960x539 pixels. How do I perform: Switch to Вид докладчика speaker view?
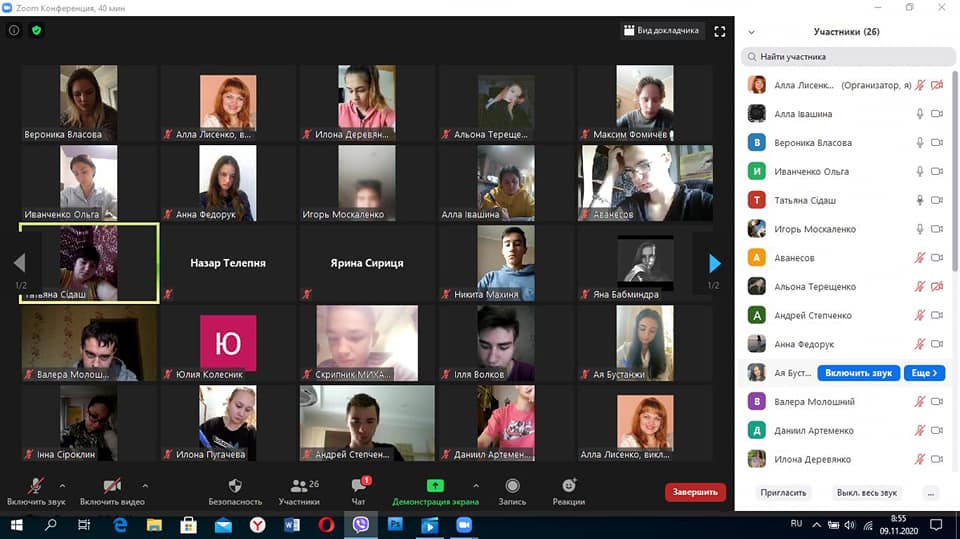[661, 31]
